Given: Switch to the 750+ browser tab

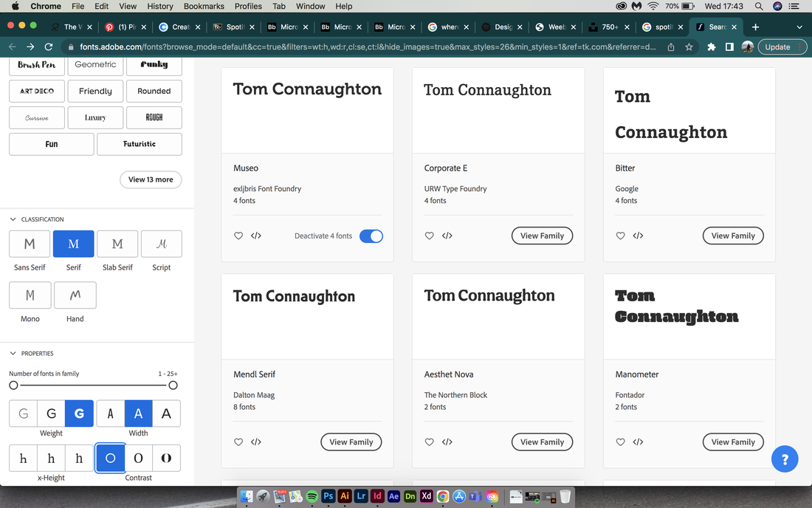Looking at the screenshot, I should coord(609,27).
